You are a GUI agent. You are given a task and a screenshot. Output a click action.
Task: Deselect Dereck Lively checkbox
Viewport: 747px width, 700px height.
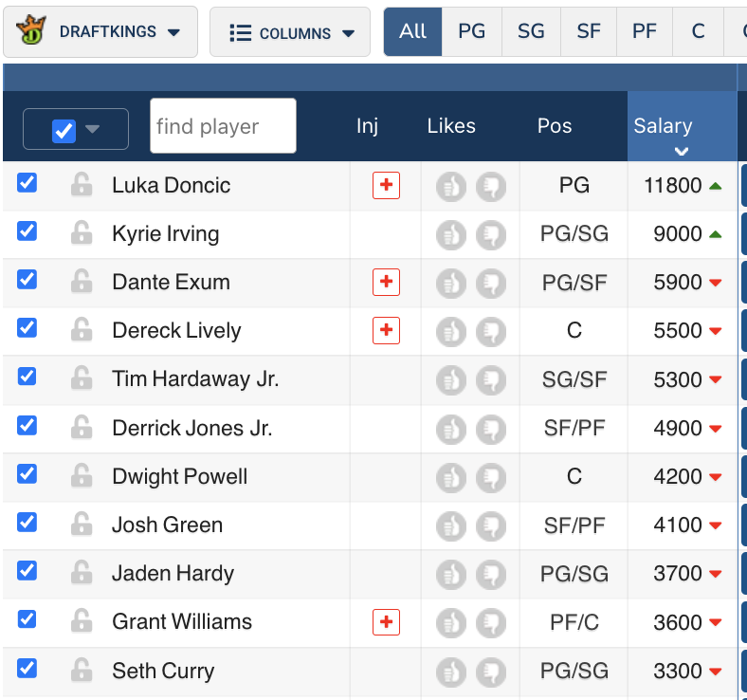27,328
